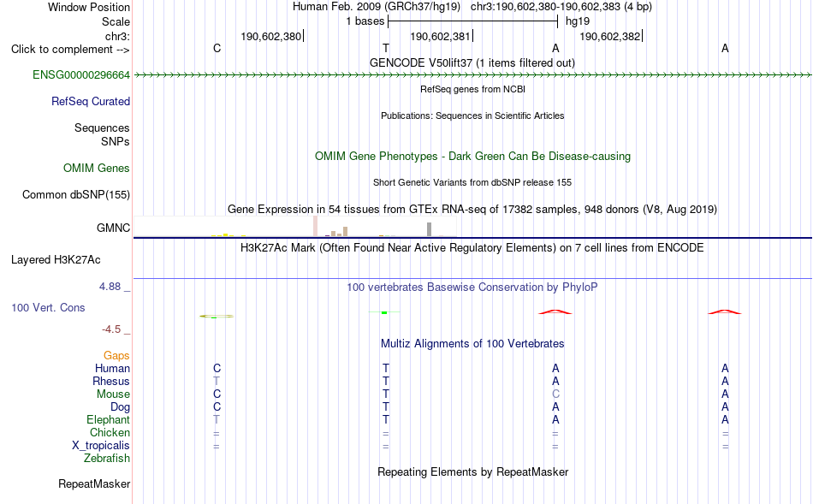813x504 pixels.
Task: Click the scale bar line
Action: tap(472, 21)
